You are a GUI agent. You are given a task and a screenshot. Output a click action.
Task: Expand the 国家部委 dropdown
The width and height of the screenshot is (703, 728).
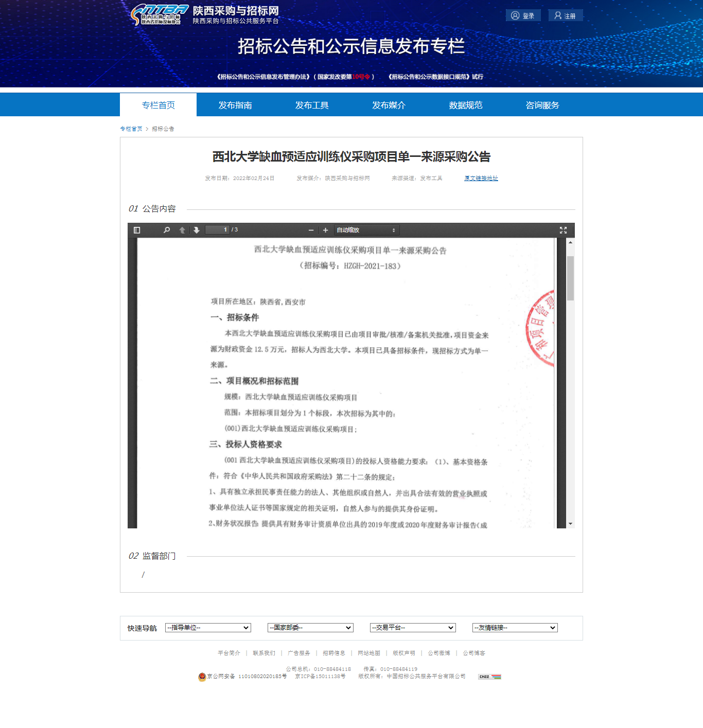pyautogui.click(x=310, y=628)
